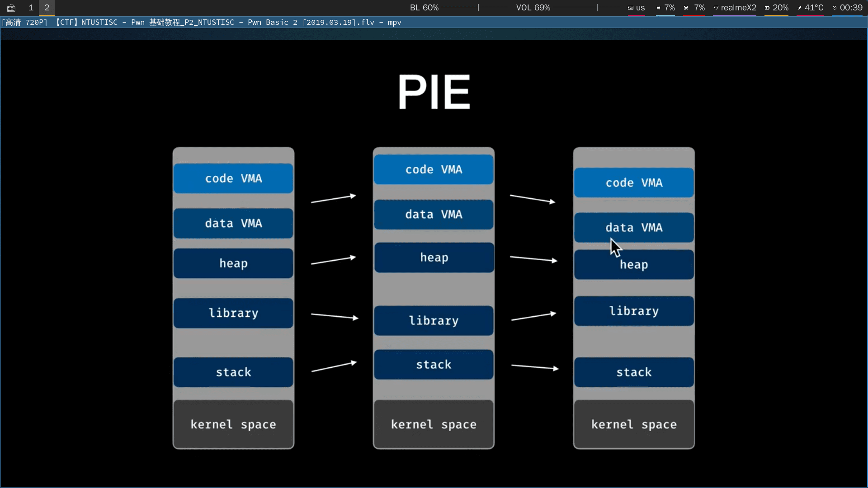
Task: Switch to workspace 2
Action: (47, 8)
